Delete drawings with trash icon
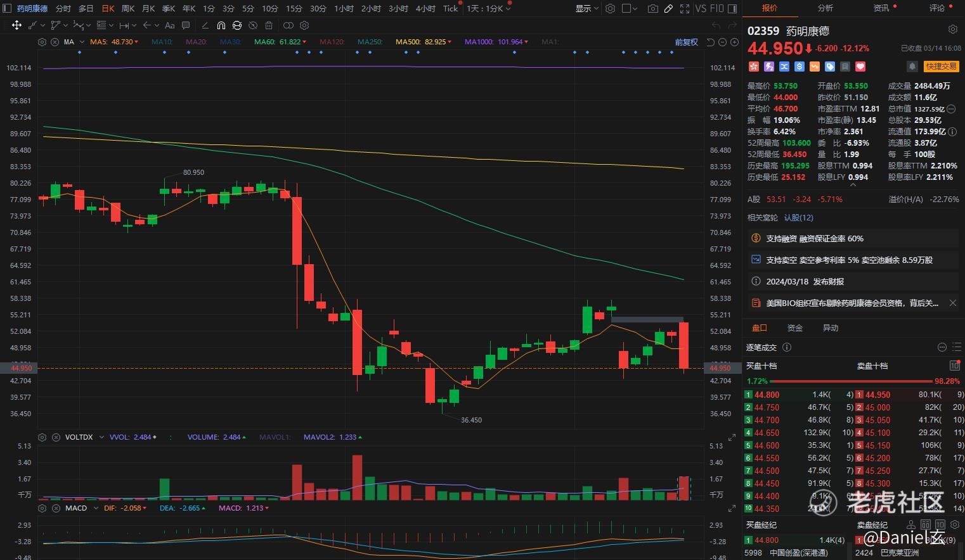Image resolution: width=965 pixels, height=560 pixels. click(269, 25)
